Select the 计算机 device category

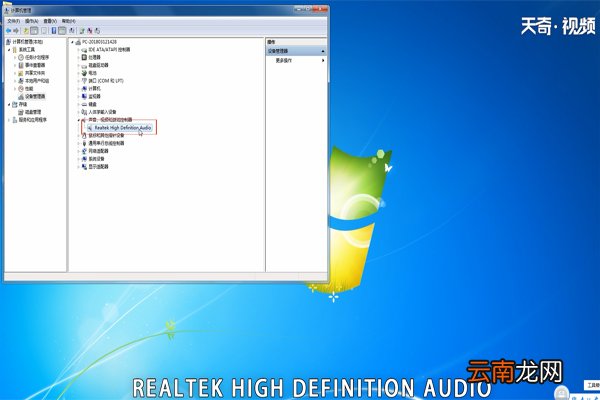click(x=95, y=88)
